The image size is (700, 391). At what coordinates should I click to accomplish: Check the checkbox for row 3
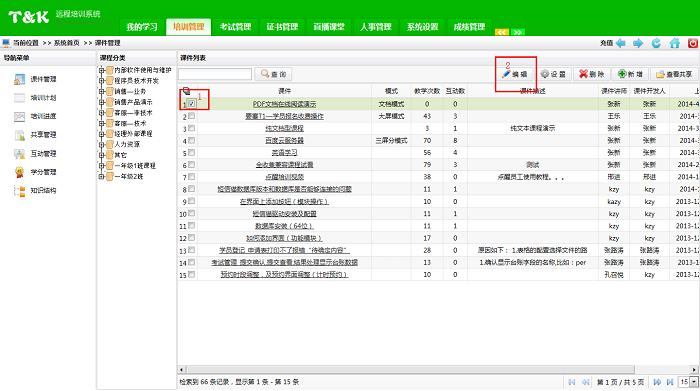192,128
